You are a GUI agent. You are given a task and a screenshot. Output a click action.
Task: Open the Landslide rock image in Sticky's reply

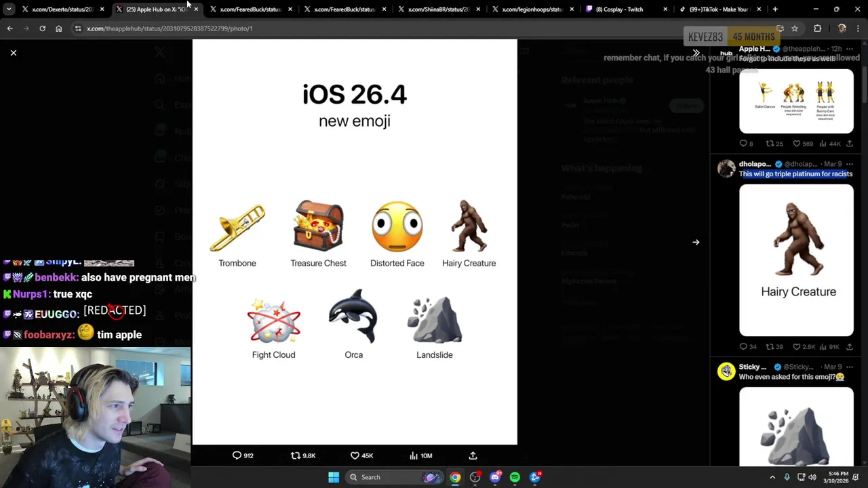(796, 427)
